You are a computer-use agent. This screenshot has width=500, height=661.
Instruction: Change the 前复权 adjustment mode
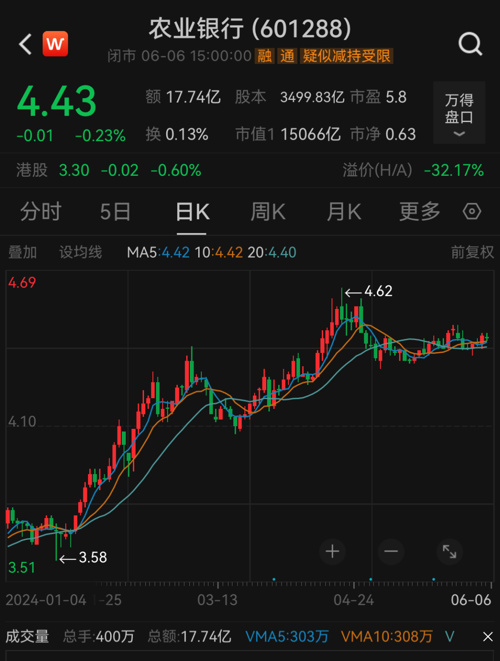point(472,252)
